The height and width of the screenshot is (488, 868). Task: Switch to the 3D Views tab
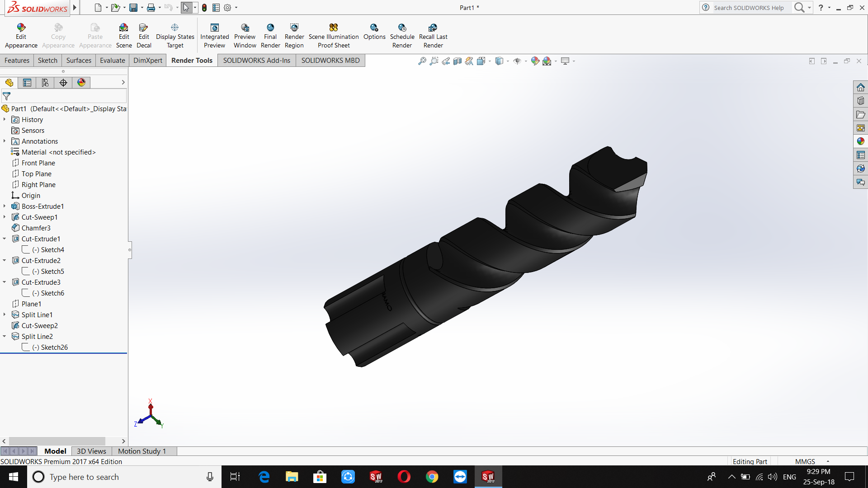(x=91, y=451)
